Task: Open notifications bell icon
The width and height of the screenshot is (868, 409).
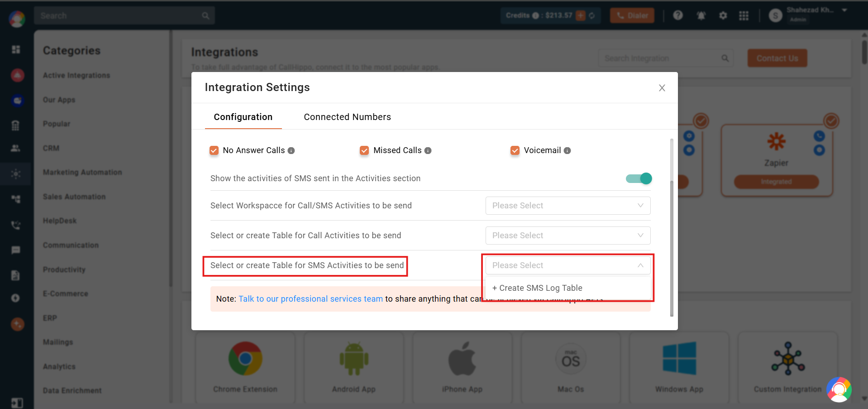Action: click(x=701, y=15)
